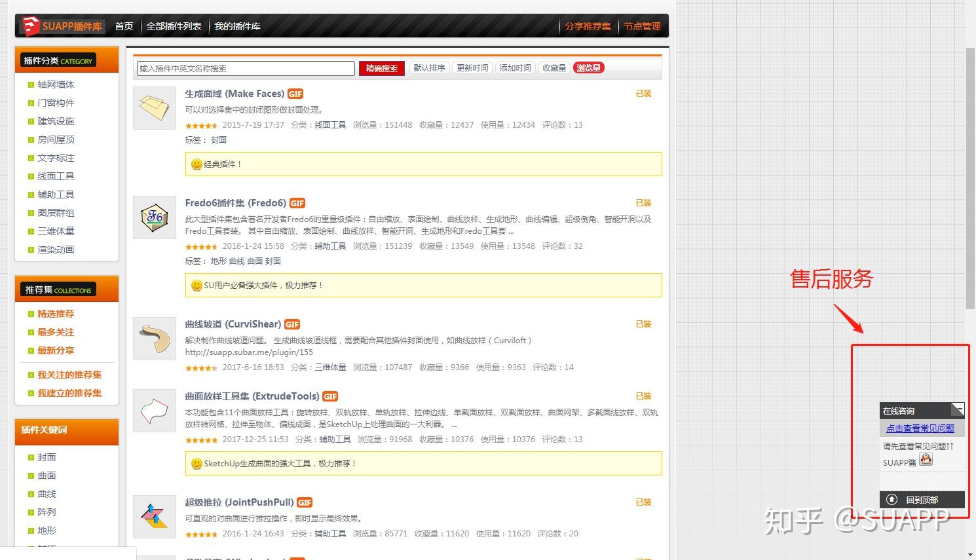Screen dimensions: 976x560
Task: Open the Fredo6 plugin thumbnail
Action: click(x=155, y=217)
